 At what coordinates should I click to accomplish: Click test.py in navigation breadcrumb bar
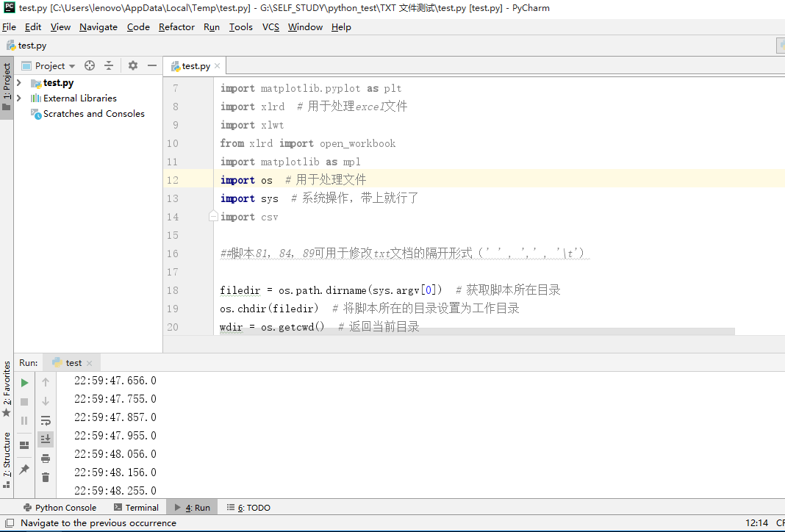coord(27,46)
